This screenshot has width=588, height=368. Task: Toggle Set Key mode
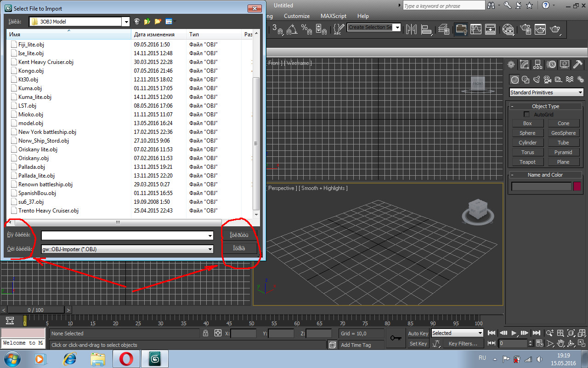coord(418,344)
